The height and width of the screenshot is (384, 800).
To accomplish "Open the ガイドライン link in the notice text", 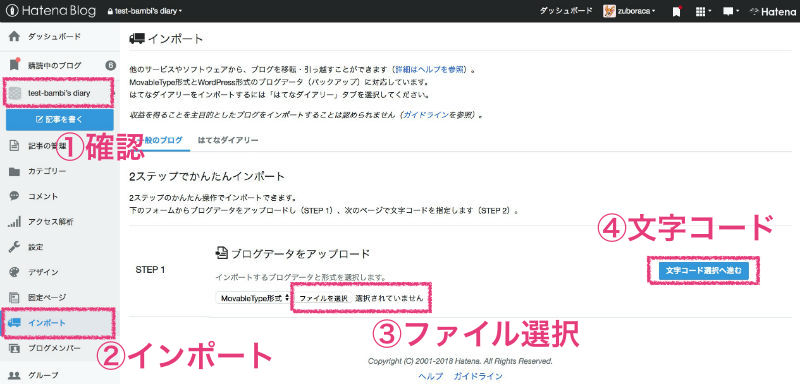I will (x=426, y=115).
